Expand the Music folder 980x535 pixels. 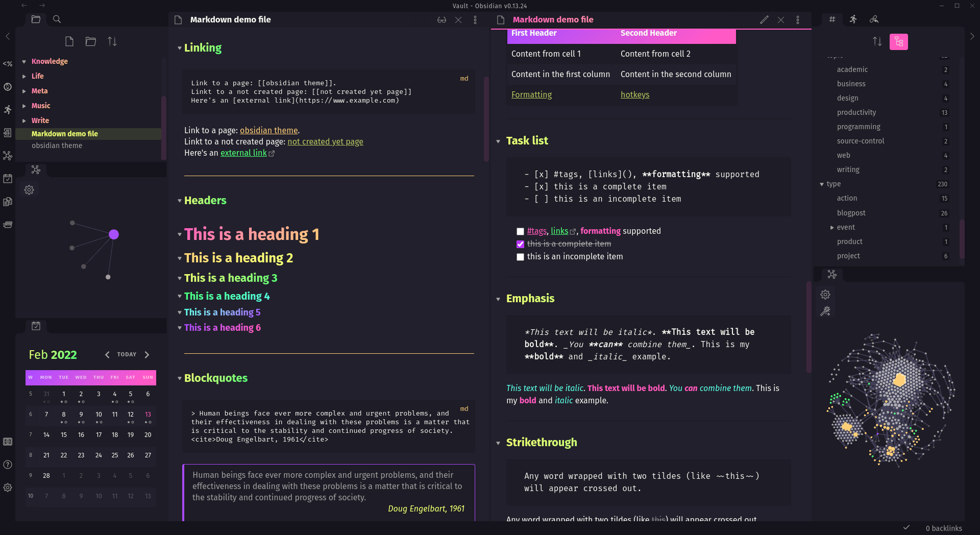(24, 106)
